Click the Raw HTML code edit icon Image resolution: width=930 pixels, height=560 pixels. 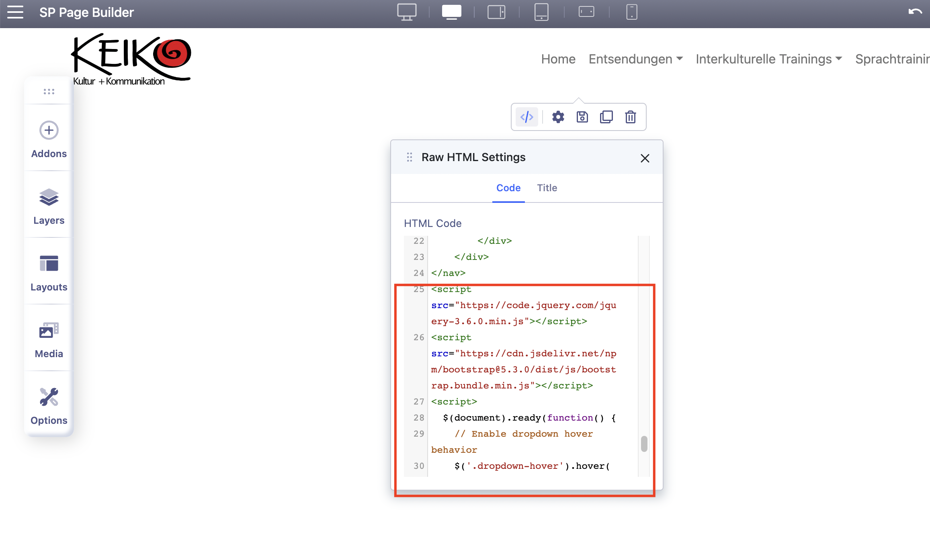tap(527, 117)
